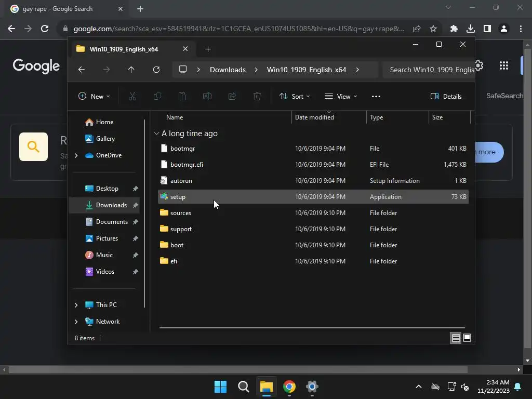Click the Chrome address bar URL
Image resolution: width=532 pixels, height=399 pixels.
point(239,29)
